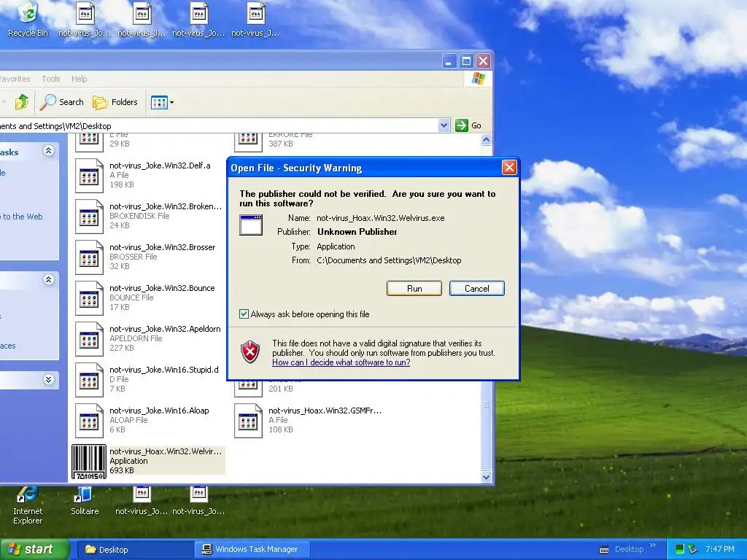The height and width of the screenshot is (560, 747).
Task: Open the Views icon dropdown
Action: [162, 102]
